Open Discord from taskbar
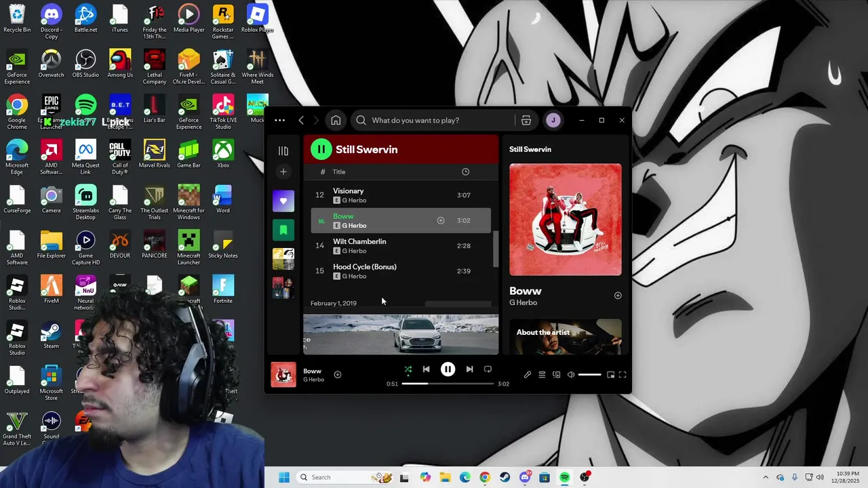Screen dimensions: 868x488 click(x=525, y=477)
